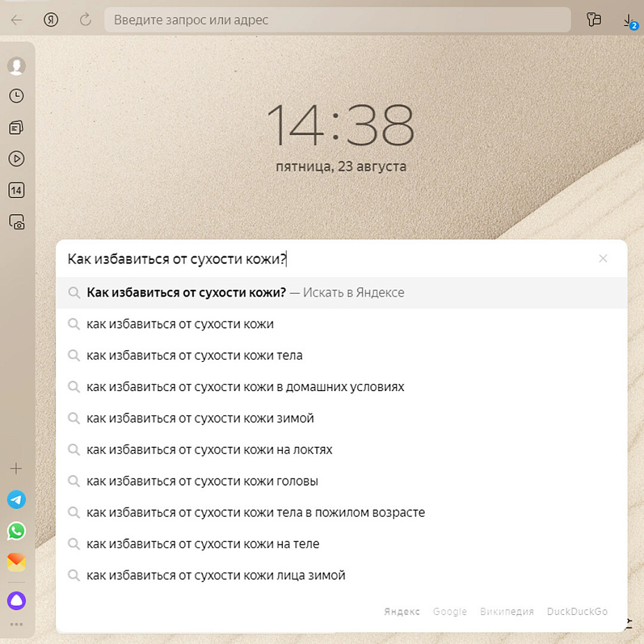The width and height of the screenshot is (644, 644).
Task: Choose suggestion ending in 'кожи тела'
Action: pos(341,355)
